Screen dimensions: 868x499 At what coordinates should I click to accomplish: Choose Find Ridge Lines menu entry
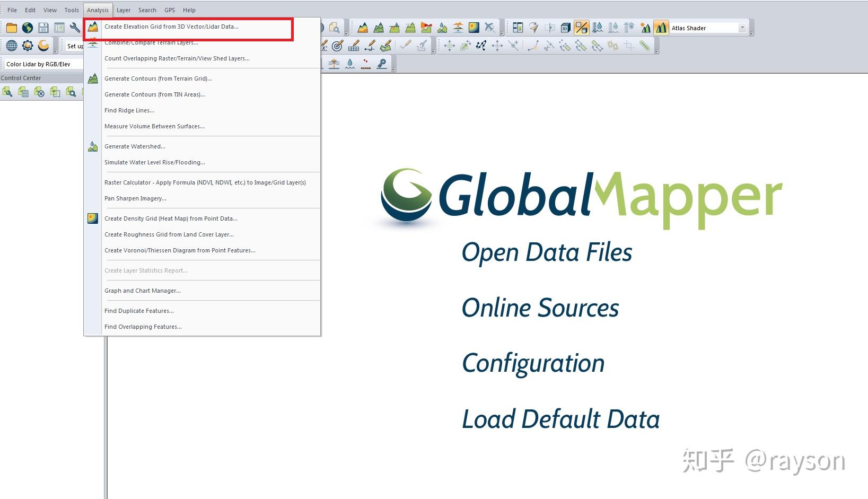(x=202, y=110)
